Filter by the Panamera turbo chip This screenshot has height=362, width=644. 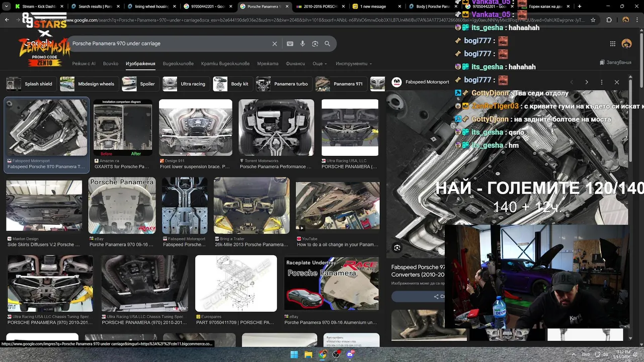pyautogui.click(x=283, y=84)
